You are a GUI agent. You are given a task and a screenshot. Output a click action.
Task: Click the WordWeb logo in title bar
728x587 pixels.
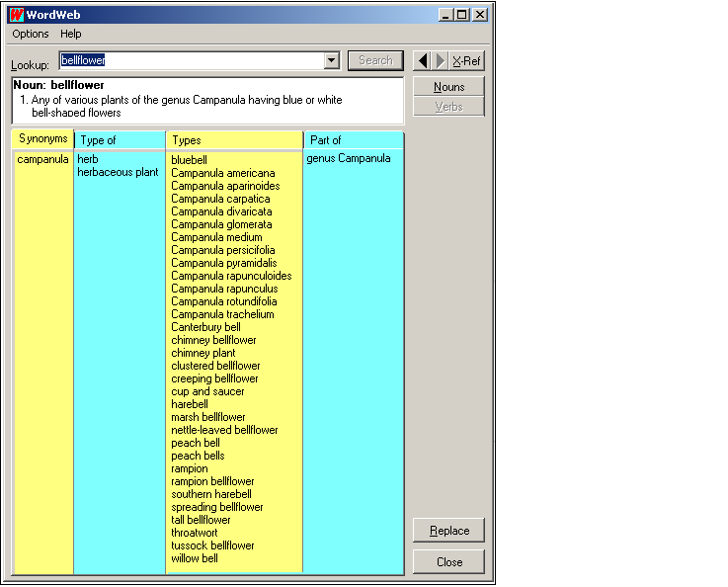tap(17, 15)
